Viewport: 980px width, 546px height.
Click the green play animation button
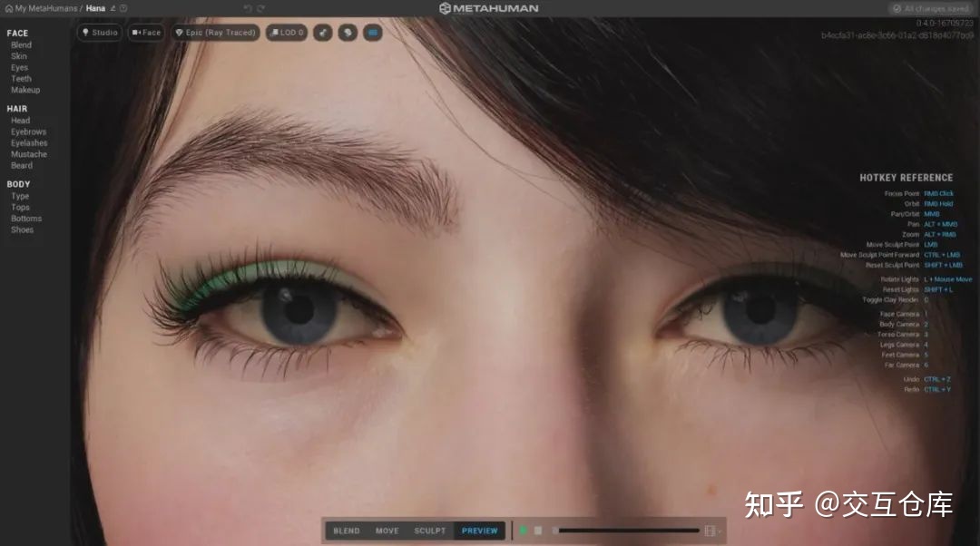(524, 531)
